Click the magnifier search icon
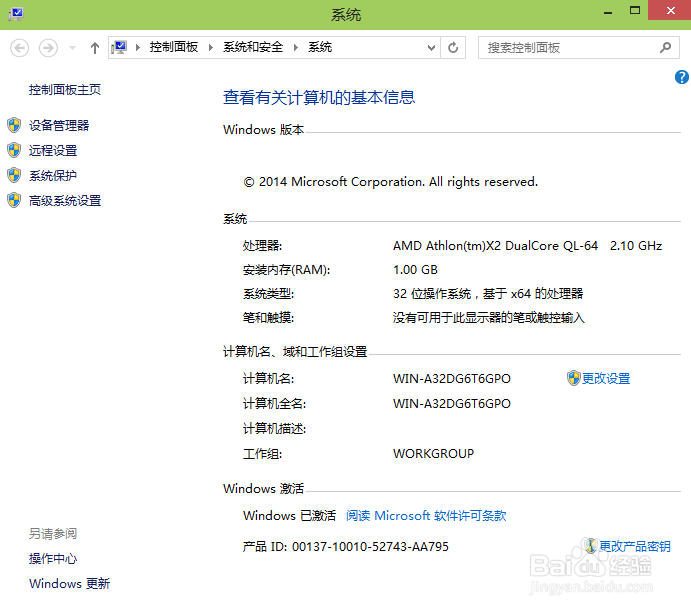The height and width of the screenshot is (612, 691). coord(665,48)
